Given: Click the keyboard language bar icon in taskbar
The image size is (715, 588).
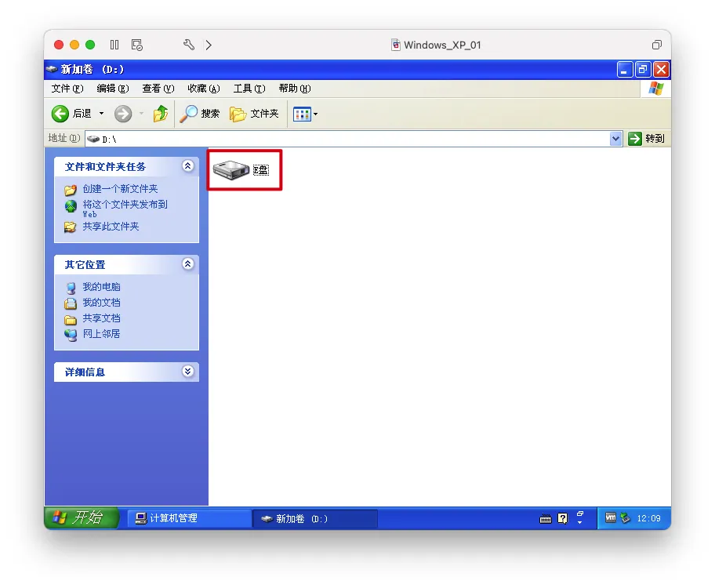Looking at the screenshot, I should coord(546,519).
